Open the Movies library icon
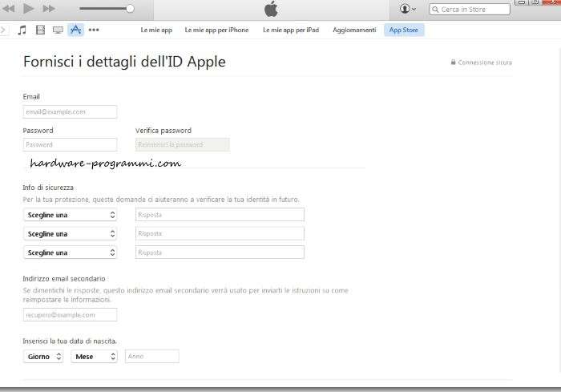The width and height of the screenshot is (561, 392). [x=40, y=30]
